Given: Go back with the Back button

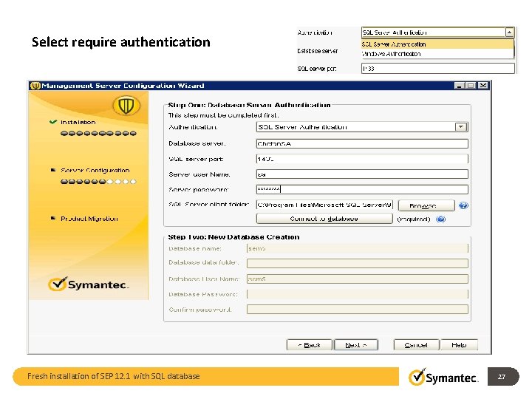Looking at the screenshot, I should click(309, 345).
